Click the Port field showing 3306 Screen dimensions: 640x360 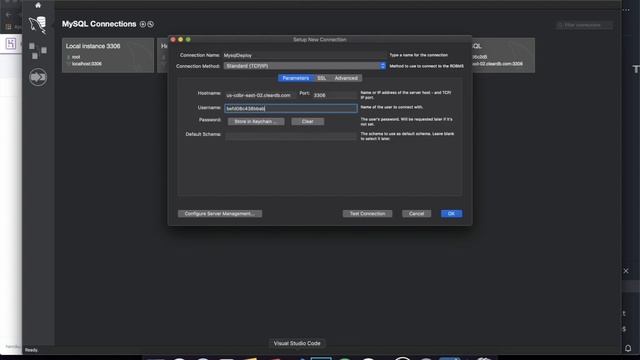pyautogui.click(x=334, y=95)
